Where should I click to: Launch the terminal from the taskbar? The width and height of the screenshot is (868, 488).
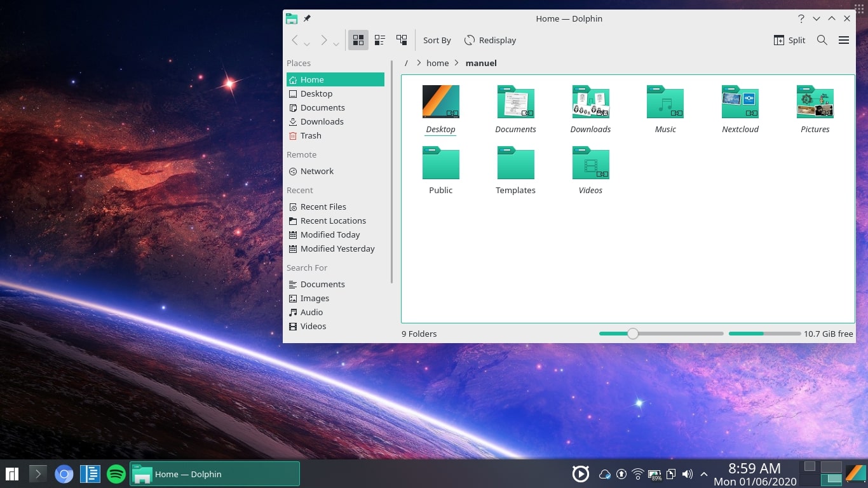[x=38, y=474]
